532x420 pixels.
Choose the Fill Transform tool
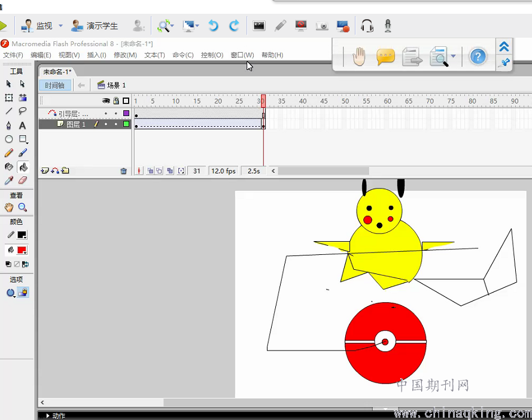coord(23,98)
